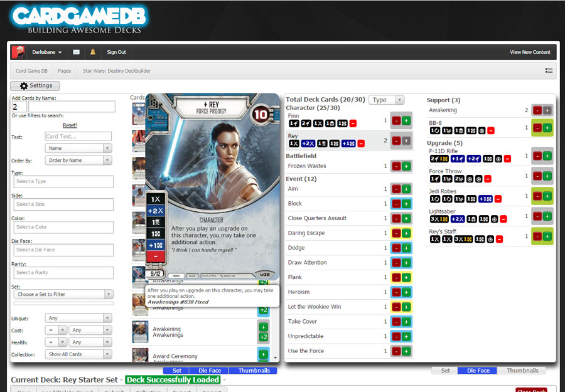The height and width of the screenshot is (392, 565).
Task: Switch card list view to Thumbnails
Action: 254,371
